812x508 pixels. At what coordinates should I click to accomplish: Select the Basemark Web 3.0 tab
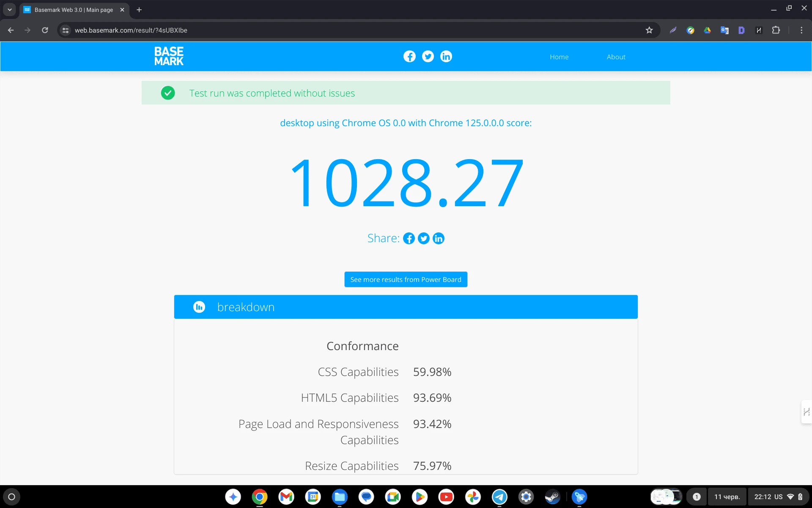[74, 10]
